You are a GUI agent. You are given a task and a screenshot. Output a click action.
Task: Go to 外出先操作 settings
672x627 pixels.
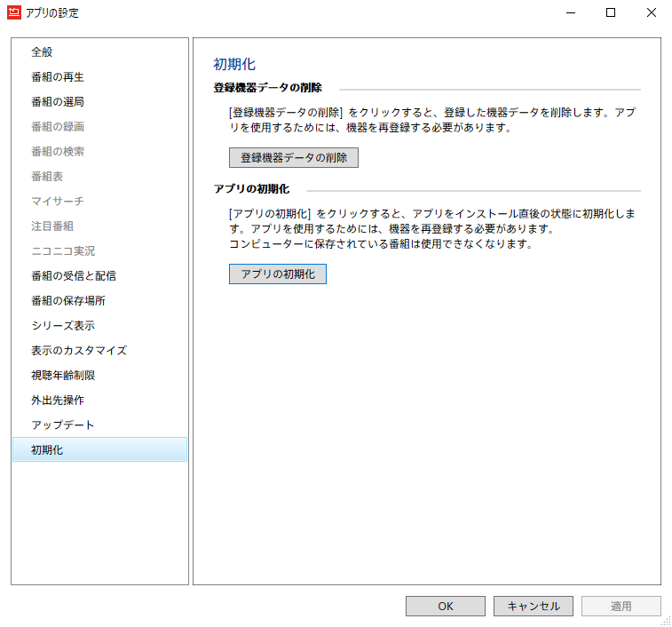pyautogui.click(x=58, y=401)
